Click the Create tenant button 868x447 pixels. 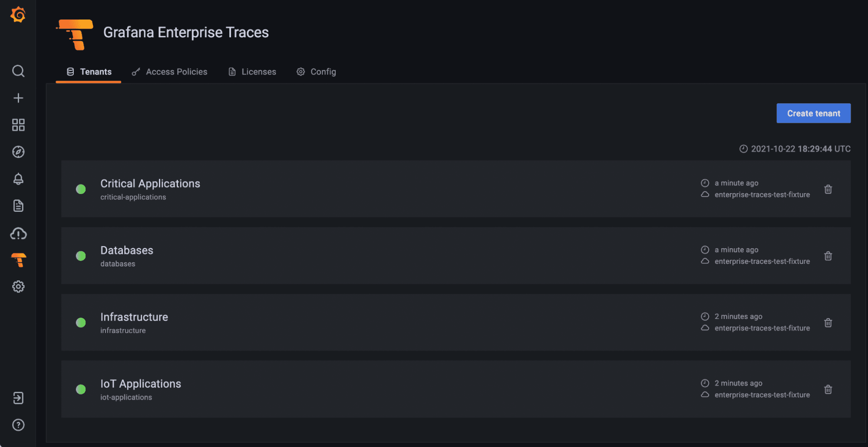pos(813,113)
